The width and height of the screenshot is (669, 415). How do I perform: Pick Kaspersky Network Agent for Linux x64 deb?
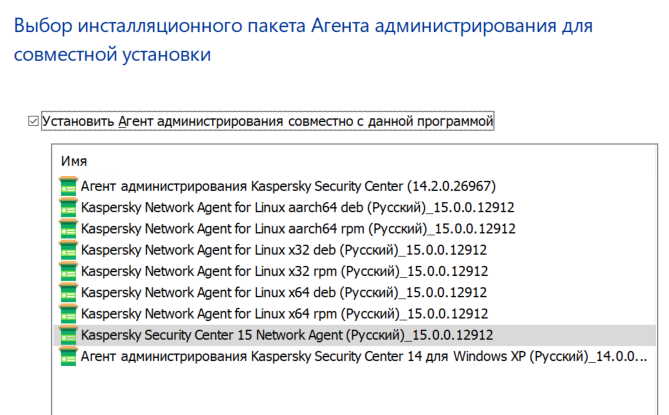click(283, 292)
